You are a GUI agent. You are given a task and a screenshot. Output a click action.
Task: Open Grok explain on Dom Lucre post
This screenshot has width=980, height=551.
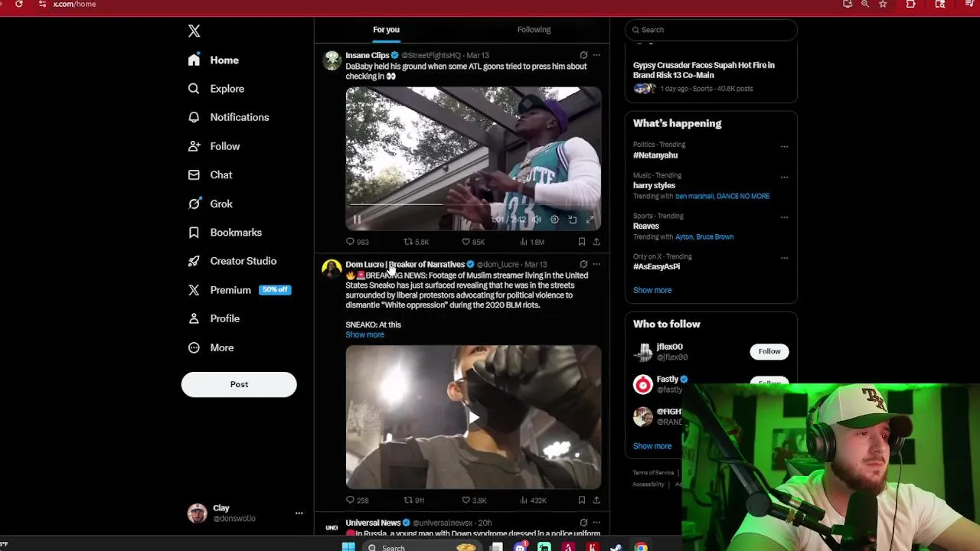tap(583, 264)
